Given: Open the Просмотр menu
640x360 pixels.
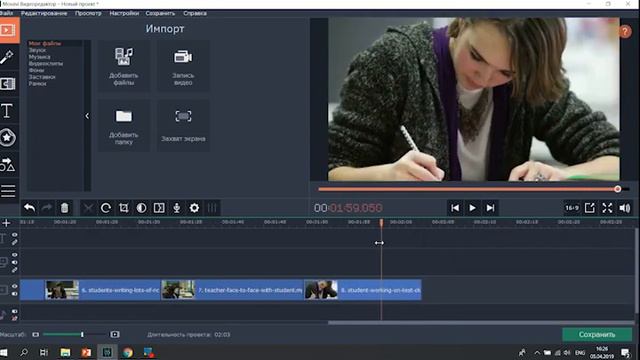Looking at the screenshot, I should (88, 13).
